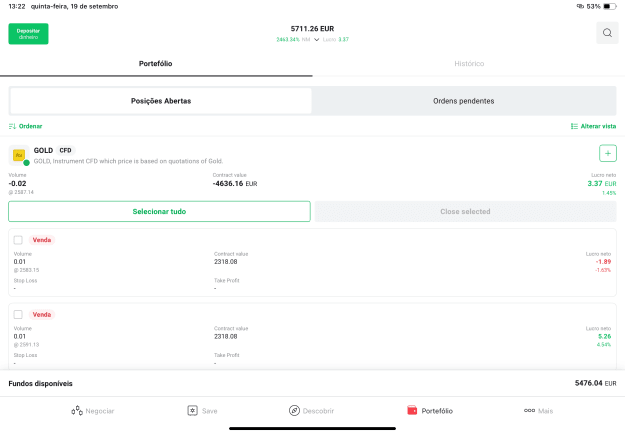Screen dimensions: 625x434
Task: Select the Posições Abertas tab
Action: coord(161,101)
